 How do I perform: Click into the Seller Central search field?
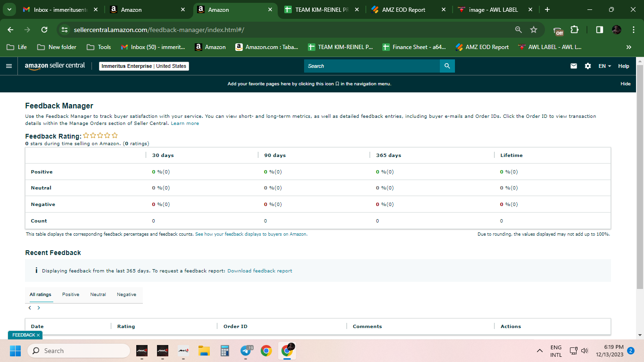pos(372,66)
